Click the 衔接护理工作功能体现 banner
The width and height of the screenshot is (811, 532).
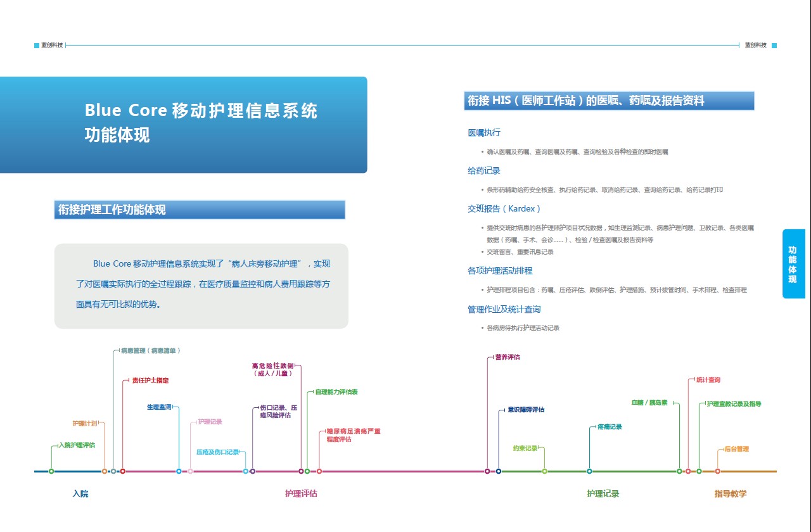click(x=200, y=210)
